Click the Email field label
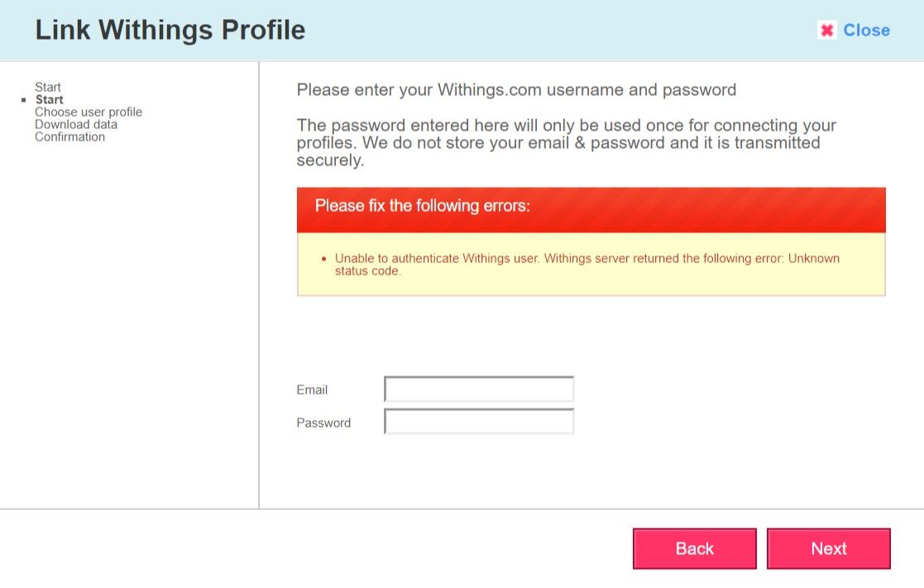924x588 pixels. [312, 390]
